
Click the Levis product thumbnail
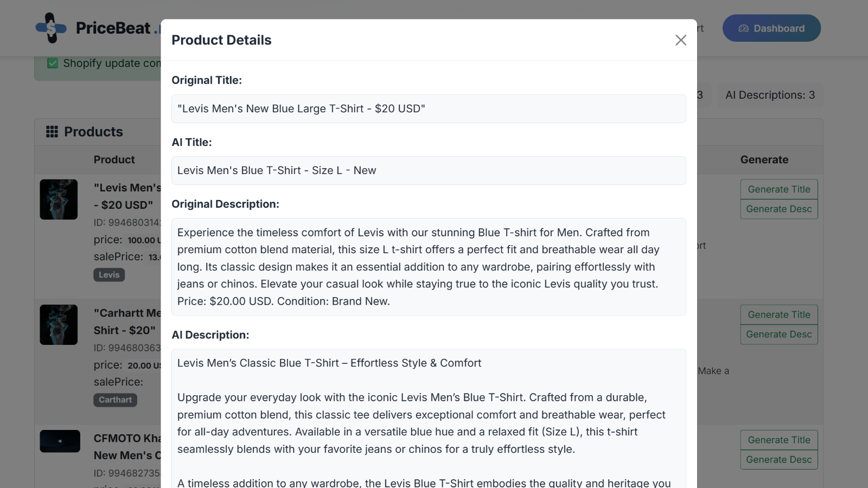[x=59, y=200]
